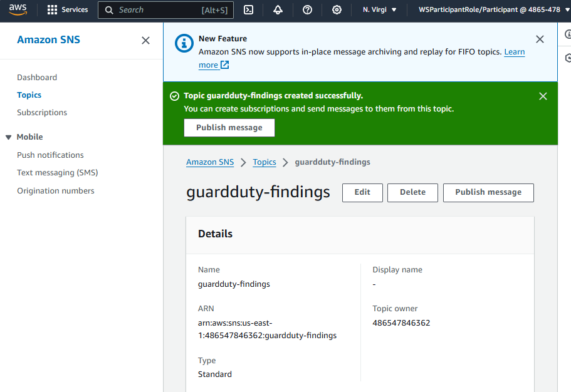Click Publish message in the green banner
Viewport: 571px width, 392px height.
(x=229, y=128)
